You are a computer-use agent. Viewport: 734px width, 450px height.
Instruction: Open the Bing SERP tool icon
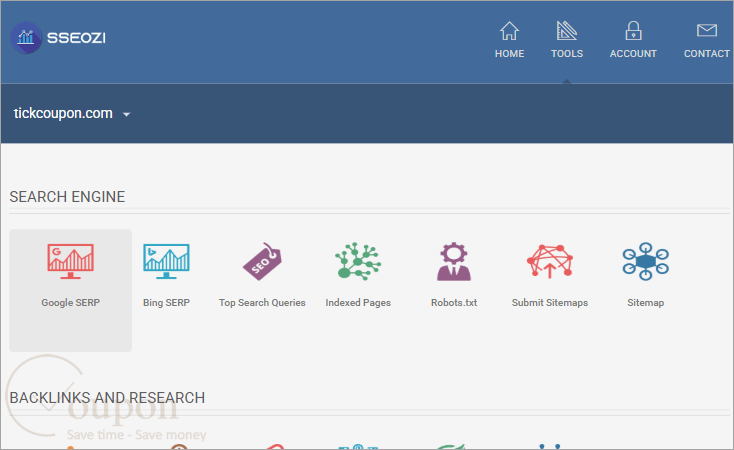(x=166, y=261)
